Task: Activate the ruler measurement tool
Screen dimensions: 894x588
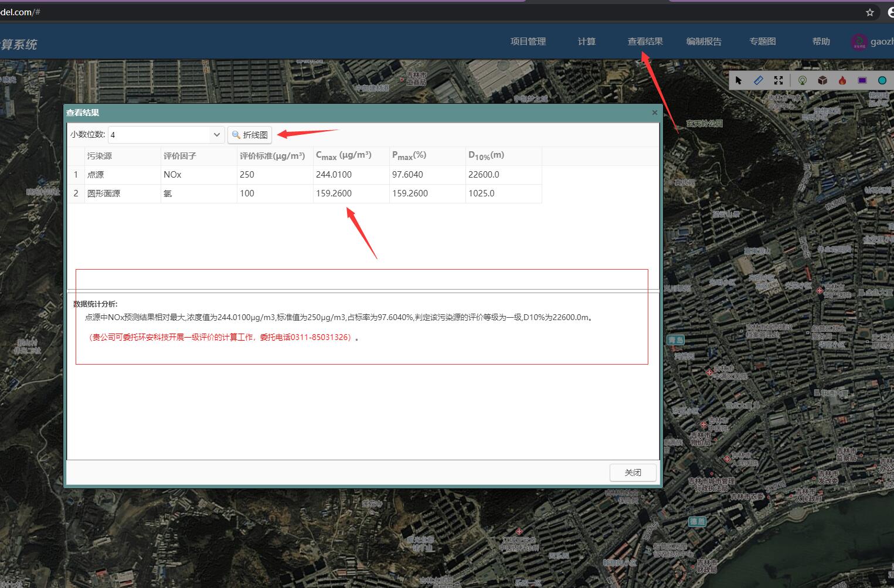Action: point(759,80)
